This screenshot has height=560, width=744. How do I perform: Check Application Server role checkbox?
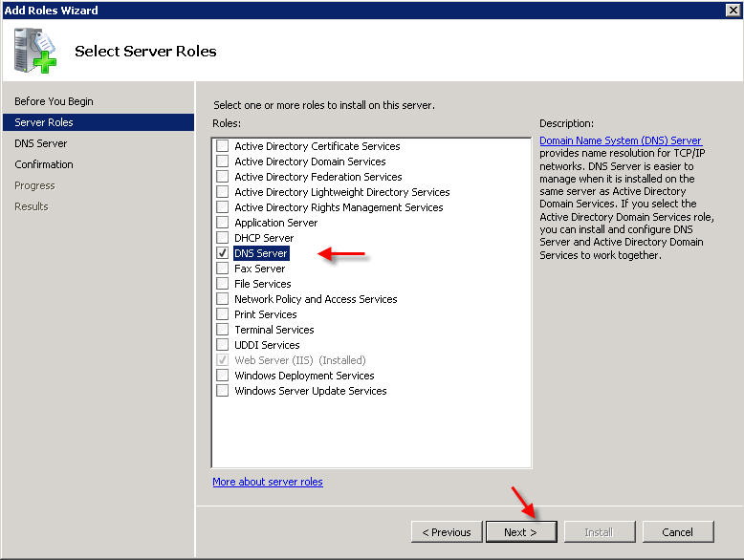[x=222, y=223]
